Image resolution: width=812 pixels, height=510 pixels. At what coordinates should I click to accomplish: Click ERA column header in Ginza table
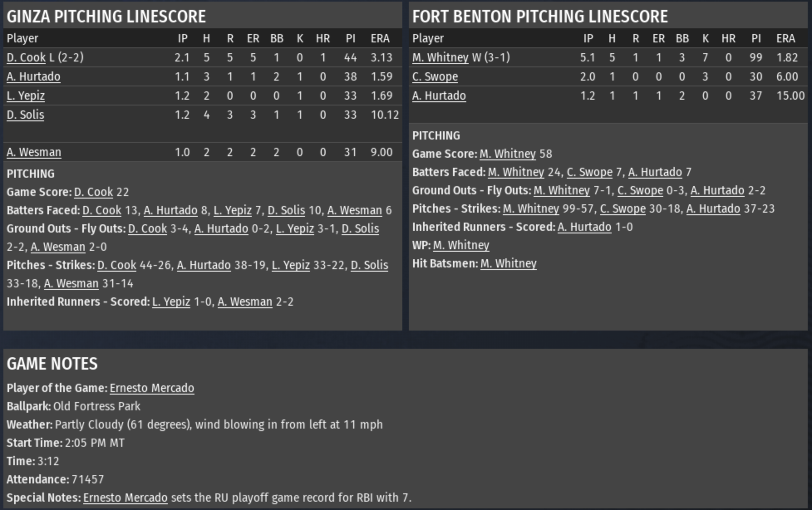(x=380, y=38)
